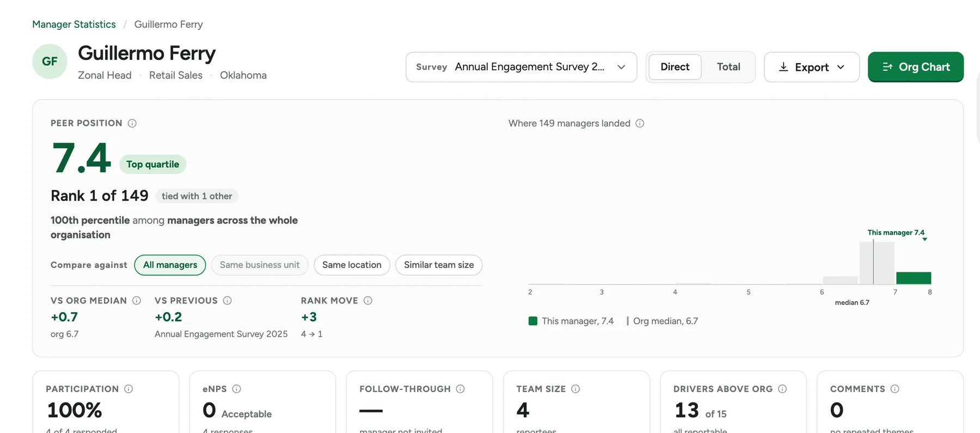Click the 'Oklahoma' location text
This screenshot has height=433, width=980.
click(x=243, y=75)
